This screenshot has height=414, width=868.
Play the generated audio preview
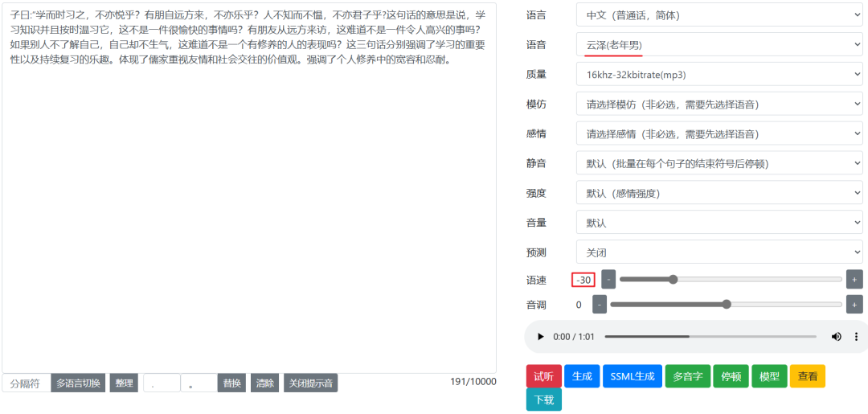click(541, 337)
